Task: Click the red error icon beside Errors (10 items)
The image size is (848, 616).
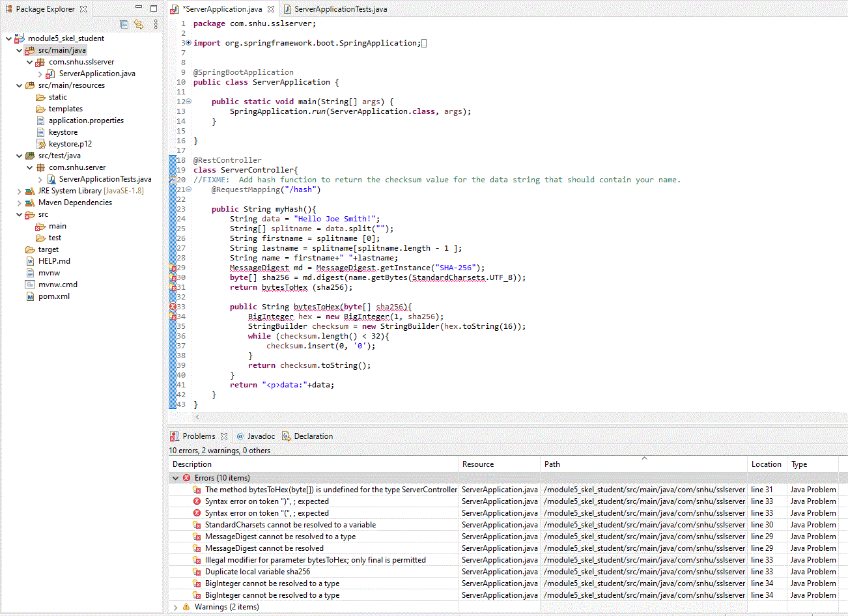Action: click(x=188, y=477)
